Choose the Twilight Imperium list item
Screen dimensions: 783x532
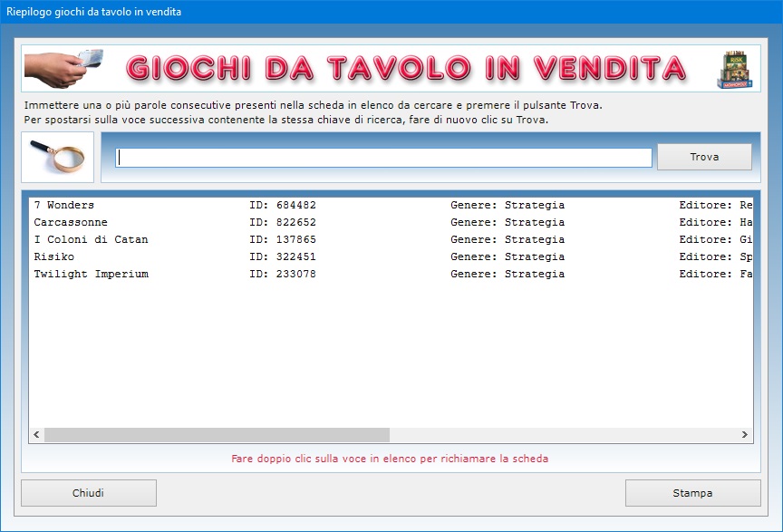pyautogui.click(x=91, y=275)
